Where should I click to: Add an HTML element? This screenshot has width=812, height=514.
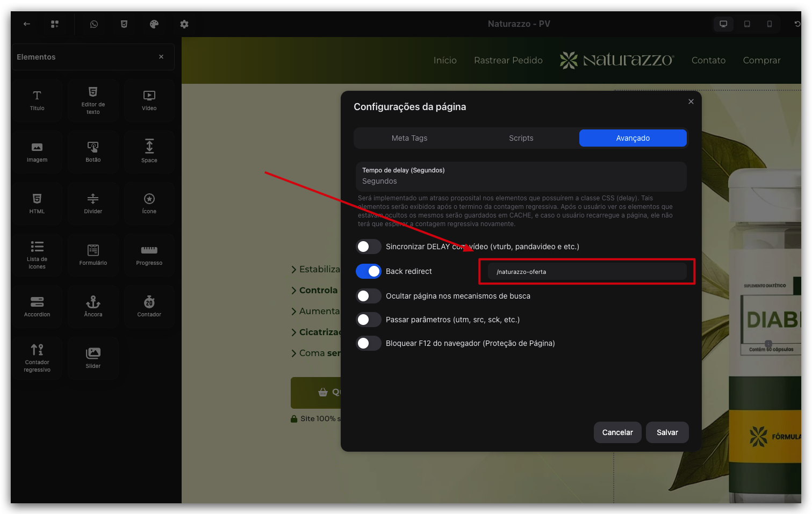(x=37, y=204)
